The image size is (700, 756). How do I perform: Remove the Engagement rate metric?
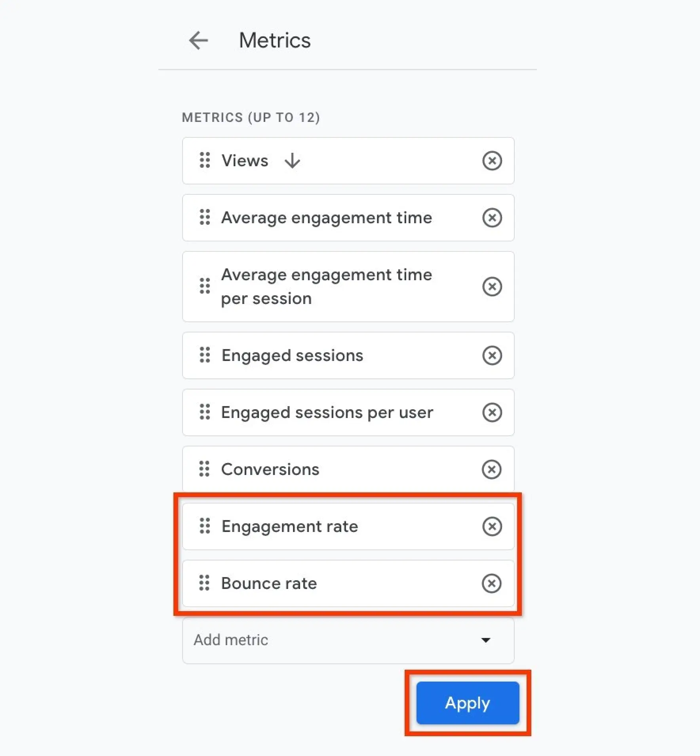[x=492, y=526]
